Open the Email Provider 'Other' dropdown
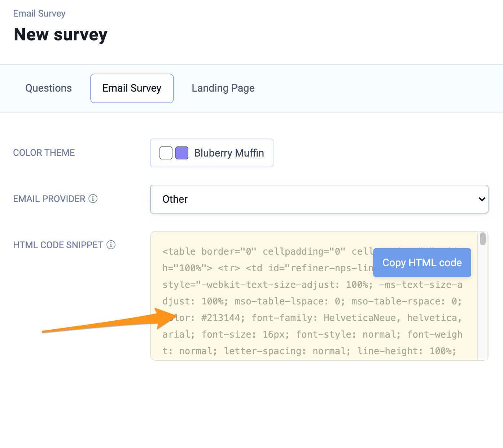 [x=319, y=199]
